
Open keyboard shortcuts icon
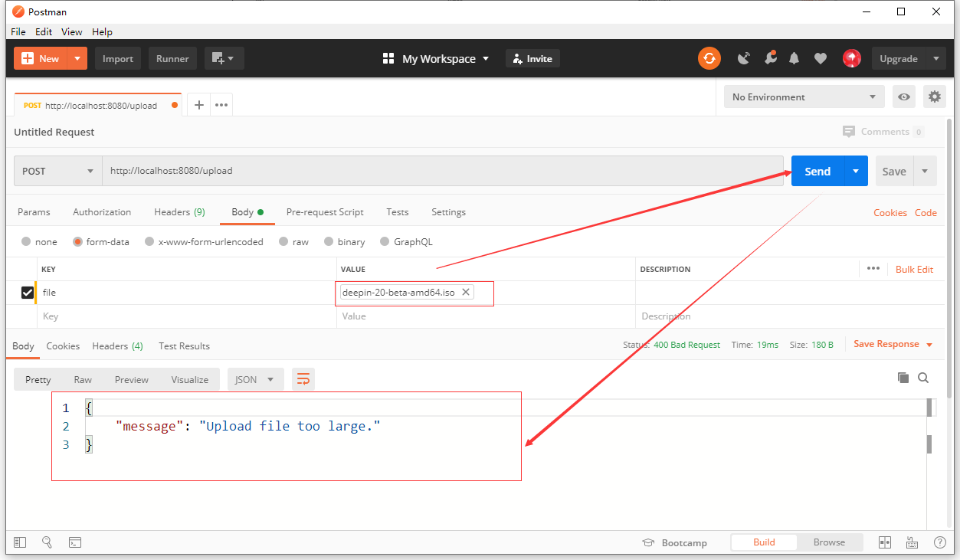click(912, 542)
